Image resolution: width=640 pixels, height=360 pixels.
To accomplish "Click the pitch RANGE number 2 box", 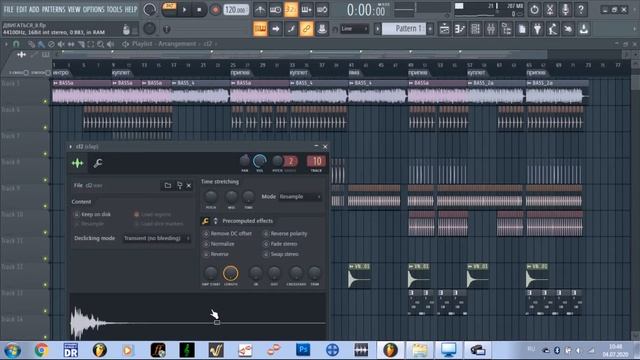I will [x=290, y=161].
